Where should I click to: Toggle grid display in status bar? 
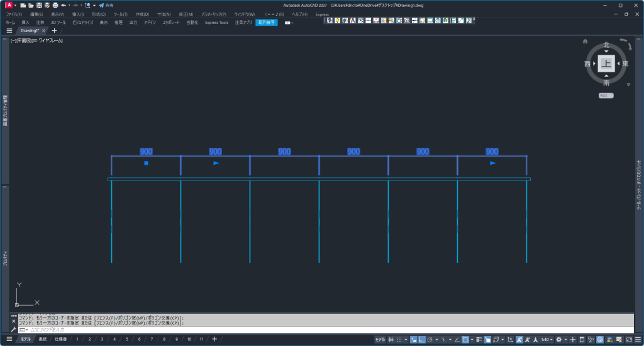(391, 340)
